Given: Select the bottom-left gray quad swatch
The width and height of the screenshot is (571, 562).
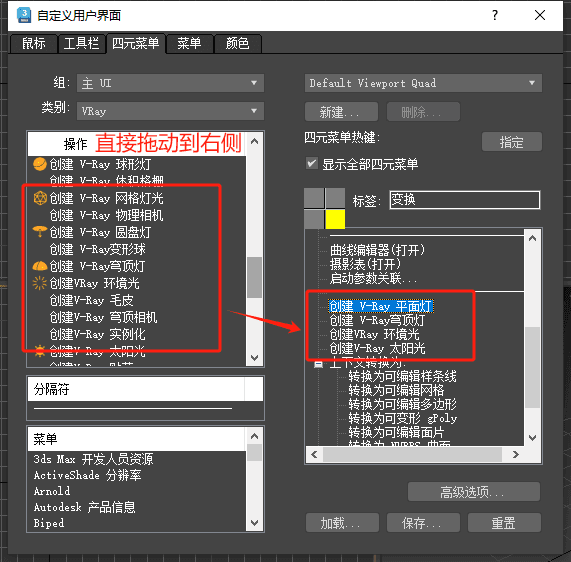Looking at the screenshot, I should tap(314, 219).
